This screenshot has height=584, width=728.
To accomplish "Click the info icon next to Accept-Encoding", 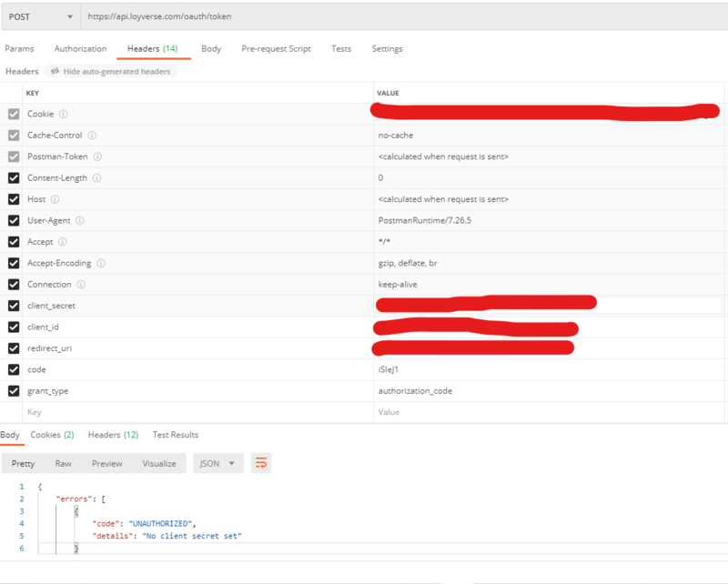I will click(x=100, y=263).
